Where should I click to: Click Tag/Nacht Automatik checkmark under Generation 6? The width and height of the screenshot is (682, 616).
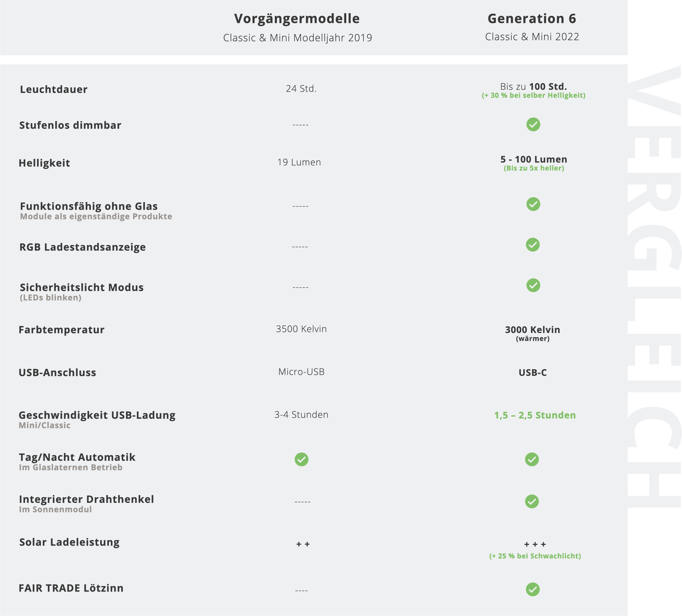532,459
